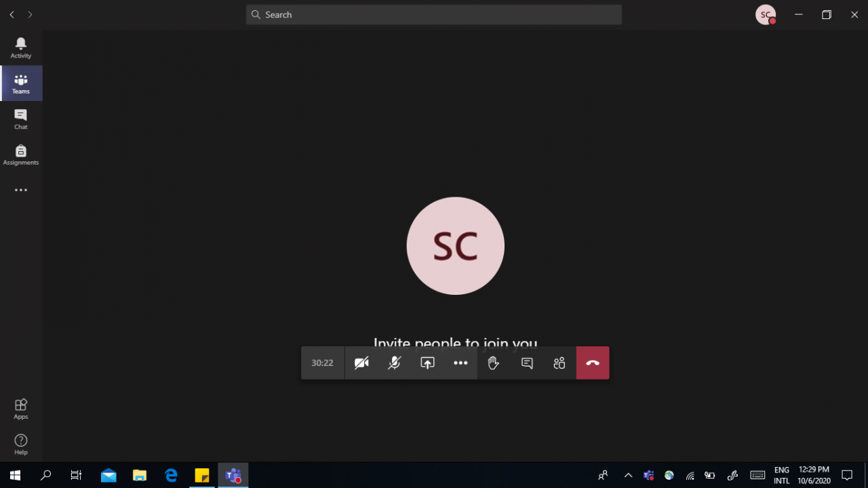Click the green globe icon in the system tray
Image resolution: width=868 pixels, height=488 pixels.
[669, 475]
